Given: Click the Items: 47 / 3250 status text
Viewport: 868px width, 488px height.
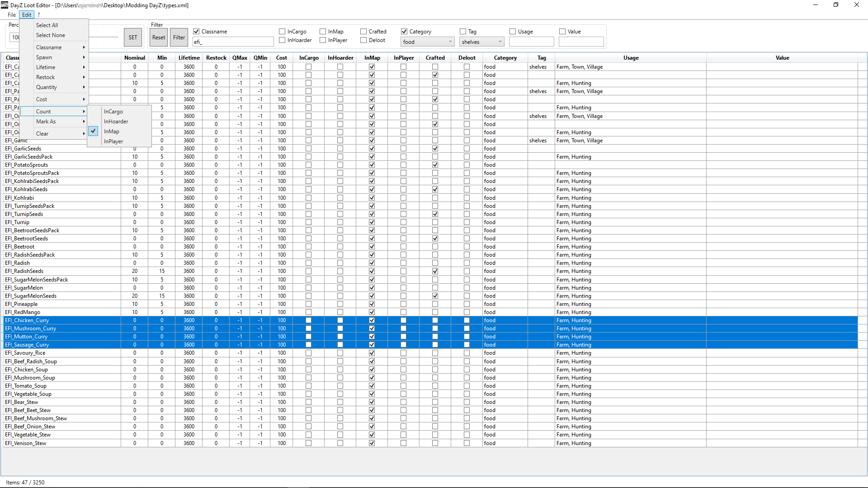Looking at the screenshot, I should [25, 482].
